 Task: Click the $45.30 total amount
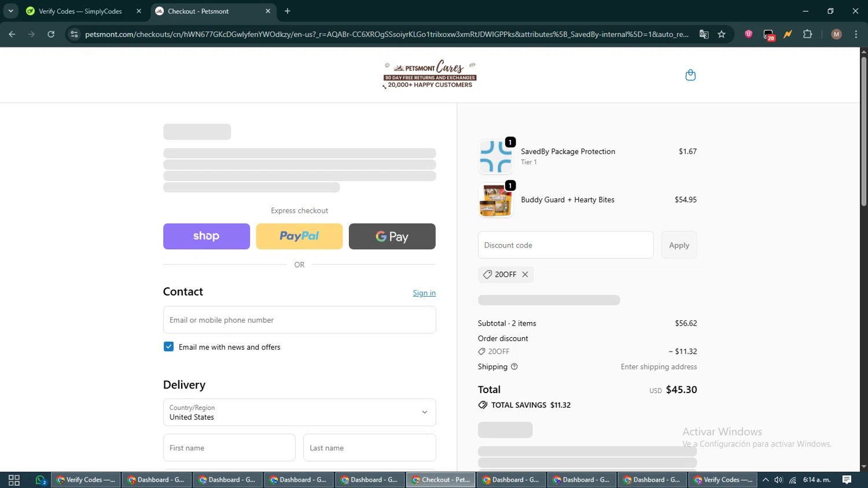pyautogui.click(x=681, y=390)
